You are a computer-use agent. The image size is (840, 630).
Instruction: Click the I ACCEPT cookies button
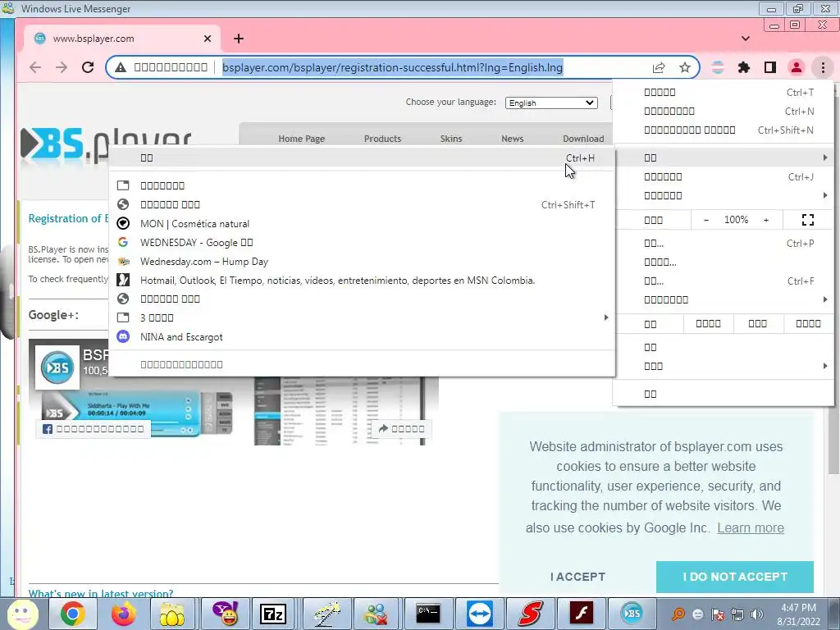click(x=577, y=577)
